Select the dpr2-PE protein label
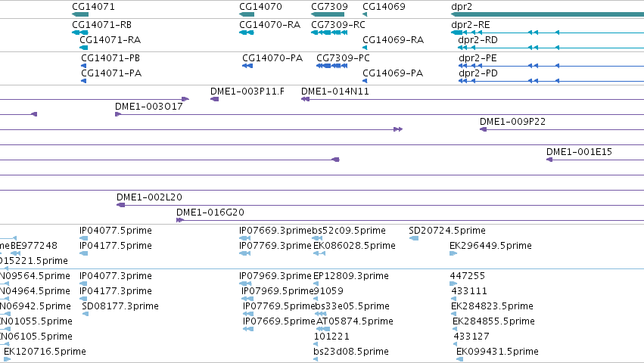 tap(478, 58)
